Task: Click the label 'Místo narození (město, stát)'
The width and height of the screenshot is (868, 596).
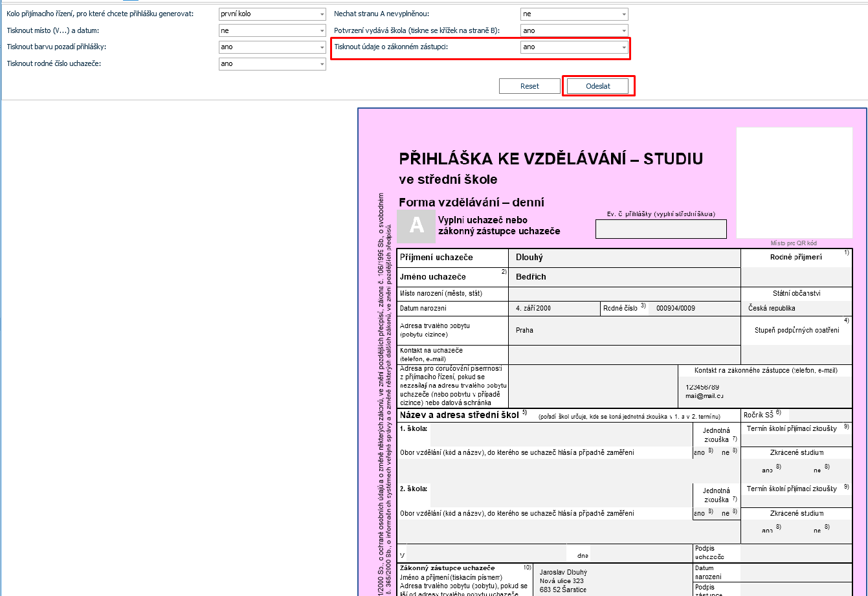Action: point(441,294)
